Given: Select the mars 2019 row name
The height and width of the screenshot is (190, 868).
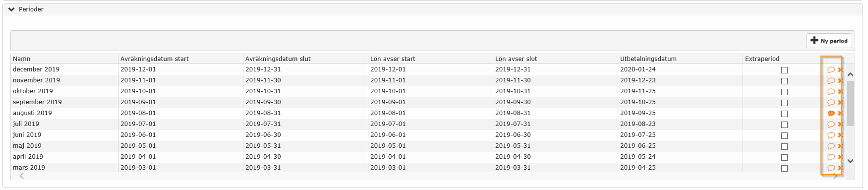Looking at the screenshot, I should 29,168.
